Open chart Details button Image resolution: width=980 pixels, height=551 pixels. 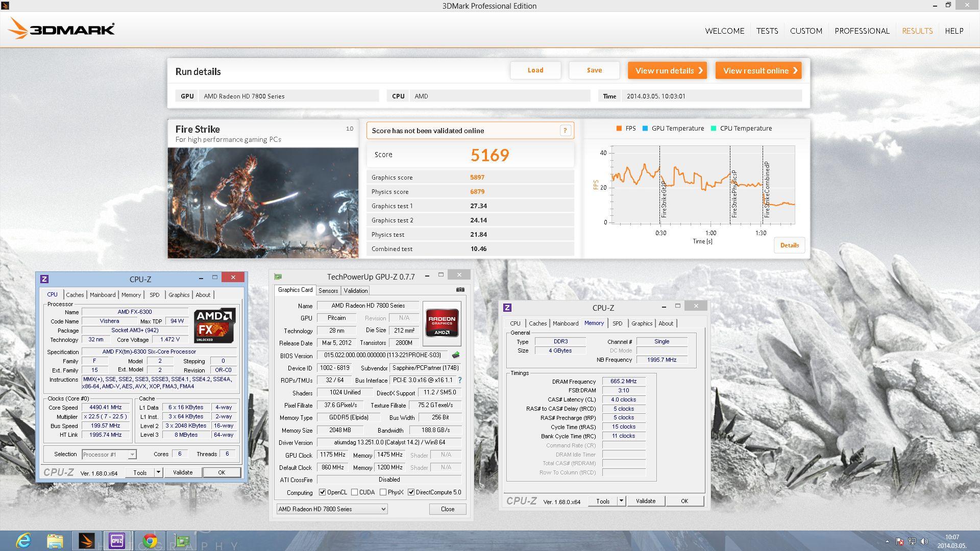coord(789,245)
